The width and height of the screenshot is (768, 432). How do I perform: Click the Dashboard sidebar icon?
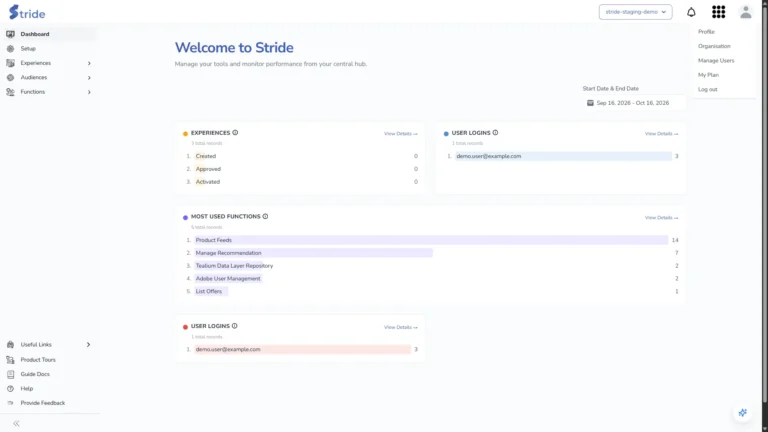(10, 34)
